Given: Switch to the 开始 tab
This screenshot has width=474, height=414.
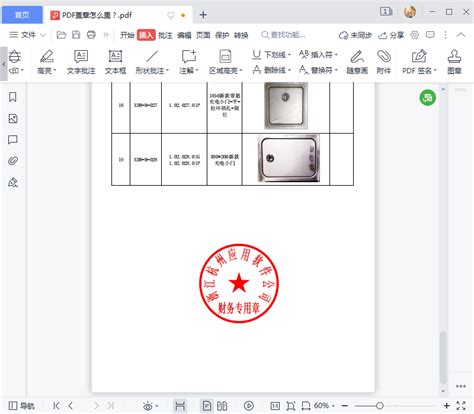Looking at the screenshot, I should click(127, 35).
